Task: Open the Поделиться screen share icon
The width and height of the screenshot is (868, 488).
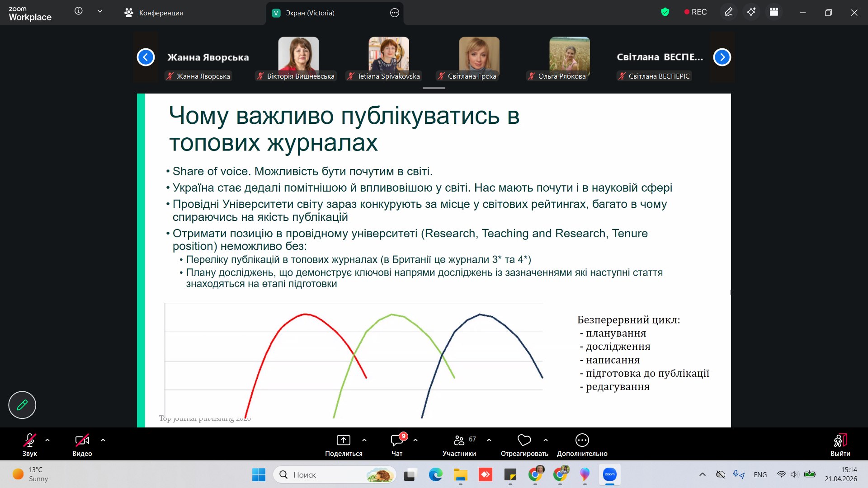Action: tap(343, 441)
